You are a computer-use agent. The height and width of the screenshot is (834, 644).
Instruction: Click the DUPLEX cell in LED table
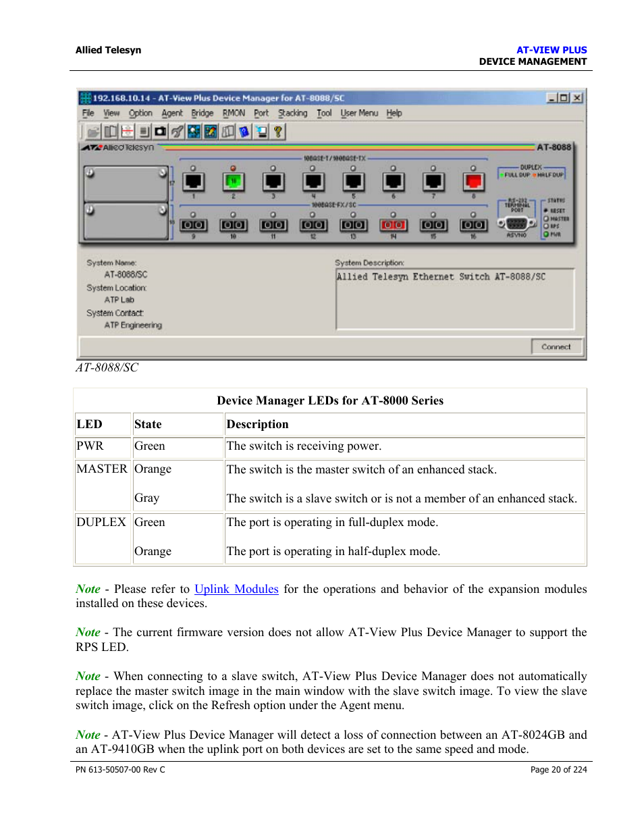(x=103, y=538)
